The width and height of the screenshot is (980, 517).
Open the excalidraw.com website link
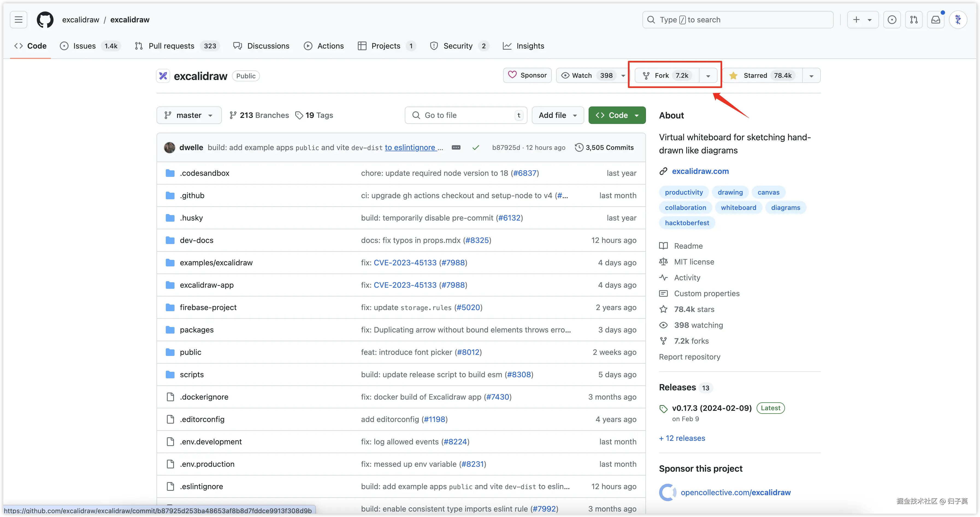point(700,171)
